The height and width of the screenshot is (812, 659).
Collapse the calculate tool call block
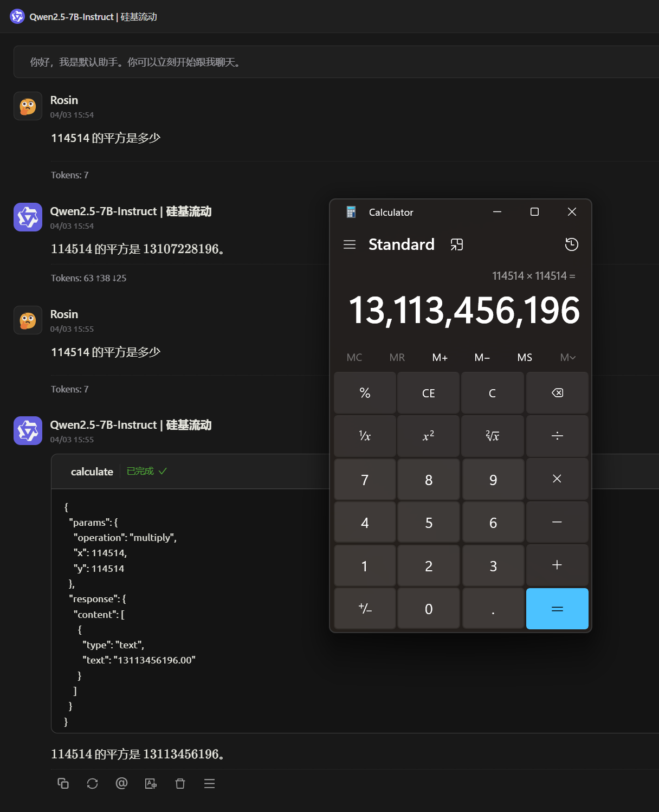point(92,472)
